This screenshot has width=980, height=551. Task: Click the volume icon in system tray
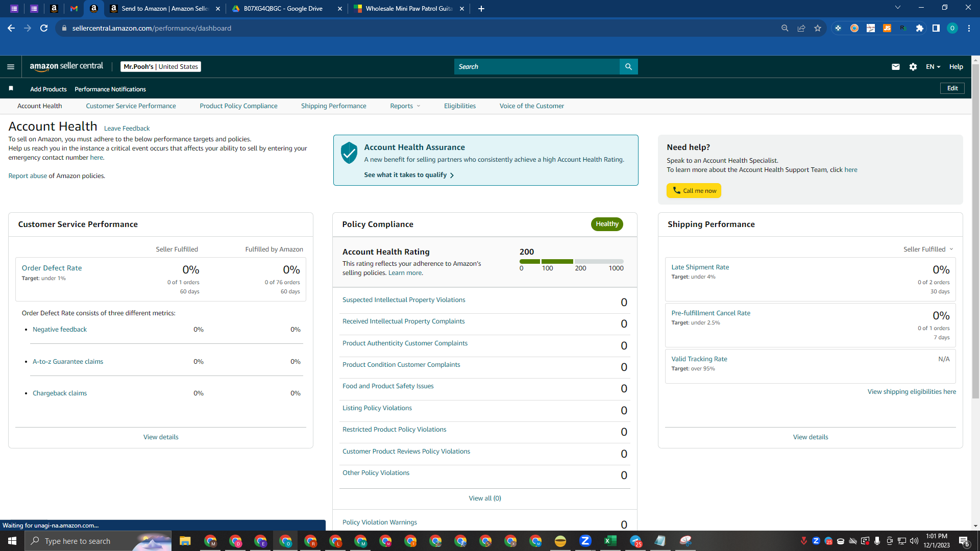click(x=914, y=541)
